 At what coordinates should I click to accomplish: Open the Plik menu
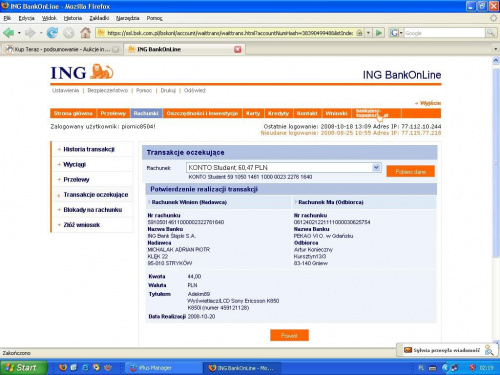7,18
